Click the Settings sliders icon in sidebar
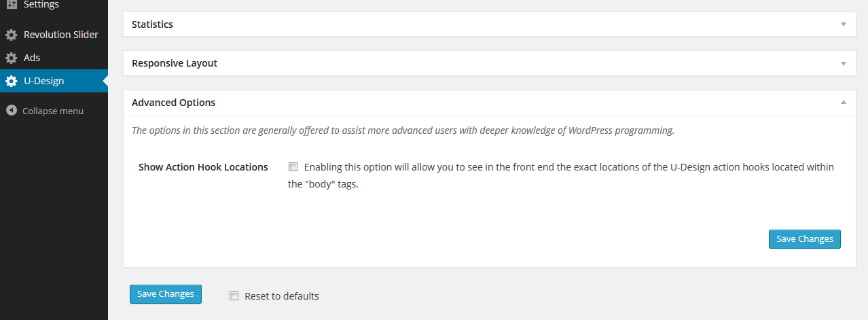868x320 pixels. tap(11, 4)
